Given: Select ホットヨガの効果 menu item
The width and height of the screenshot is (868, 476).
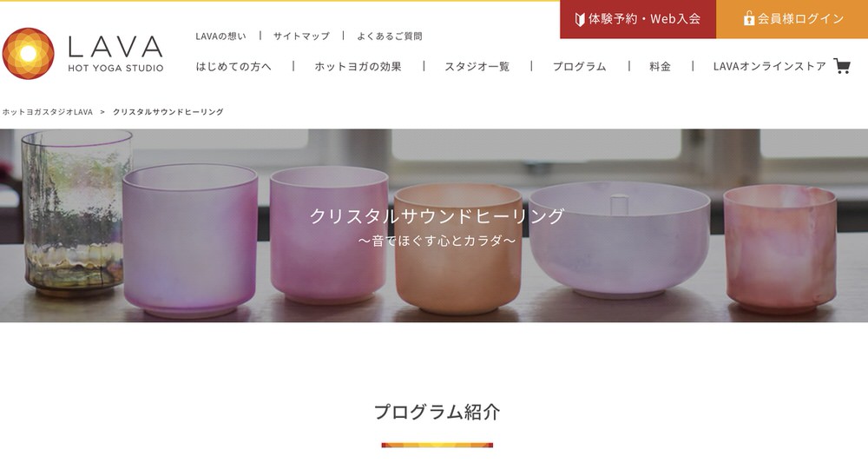Looking at the screenshot, I should tap(358, 67).
